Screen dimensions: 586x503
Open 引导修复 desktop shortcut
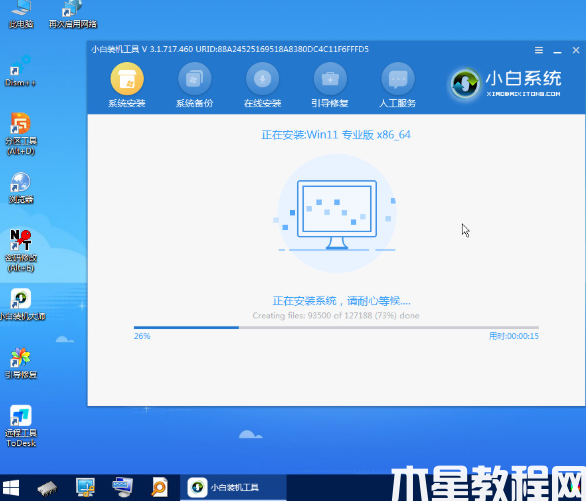tap(21, 363)
